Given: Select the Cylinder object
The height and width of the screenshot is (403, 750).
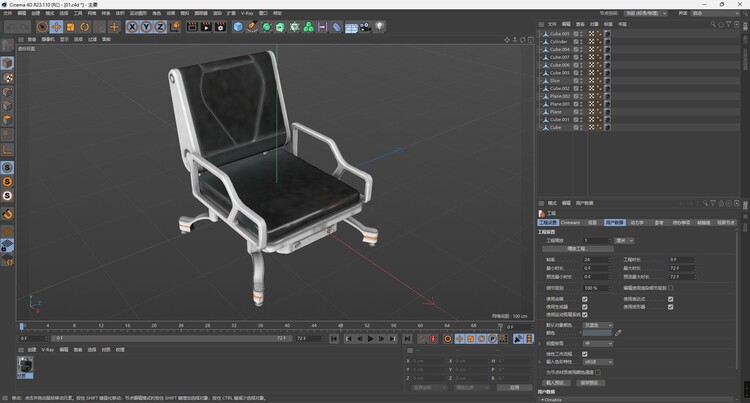Looking at the screenshot, I should [x=558, y=42].
